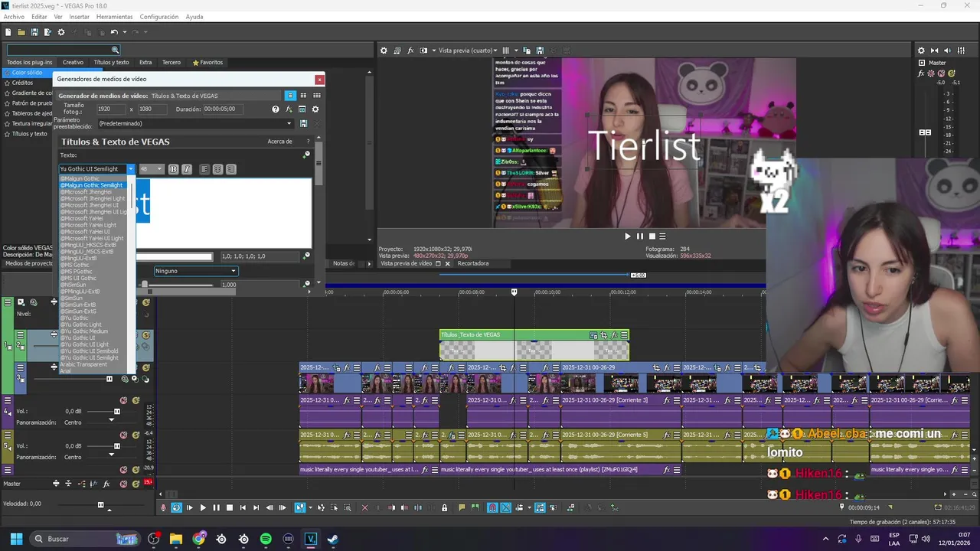Image resolution: width=980 pixels, height=551 pixels.
Task: Click Acerca de link
Action: click(x=279, y=142)
